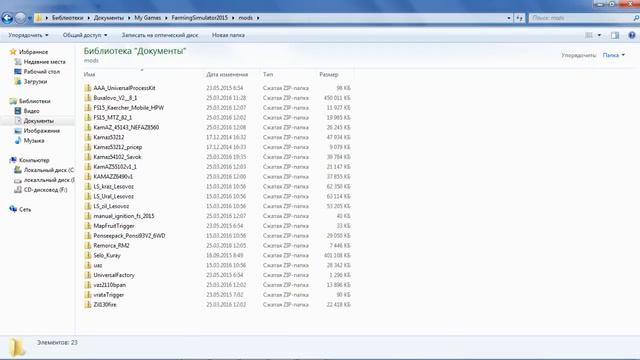Click the Избранное star icon
640x360 pixels.
coord(13,52)
